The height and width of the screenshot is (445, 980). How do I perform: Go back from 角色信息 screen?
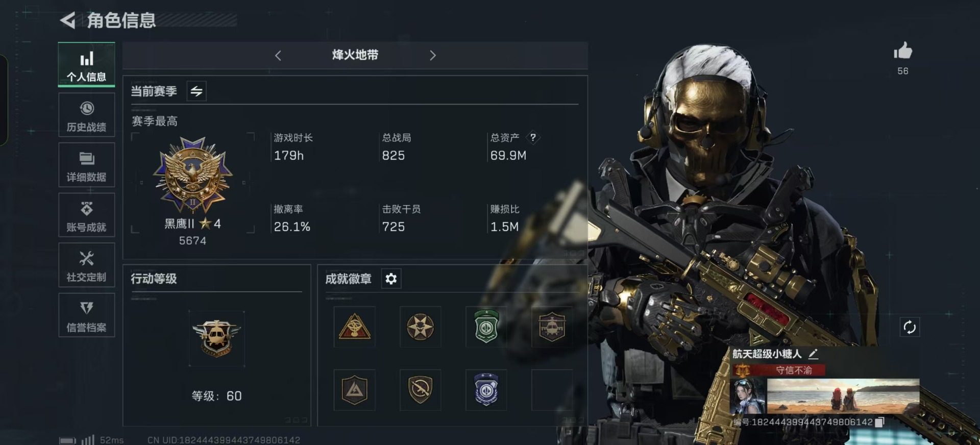click(68, 20)
